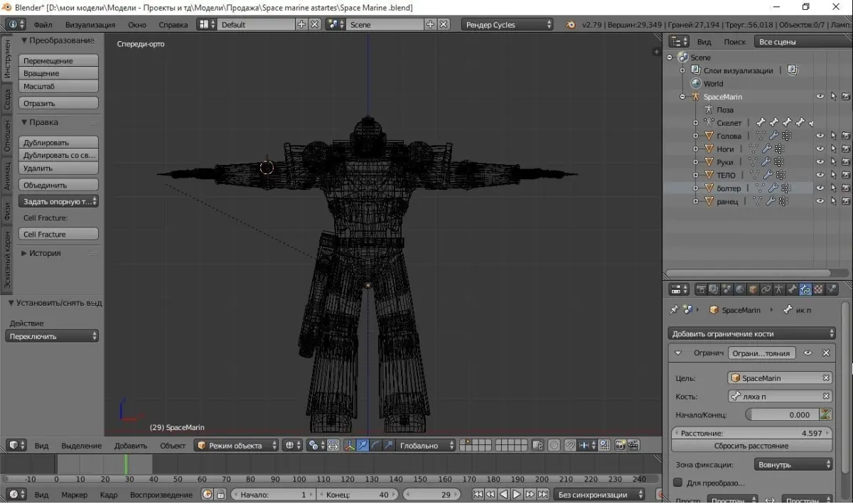Enable the Для преобразо... checkbox
The height and width of the screenshot is (504, 853).
pyautogui.click(x=678, y=483)
